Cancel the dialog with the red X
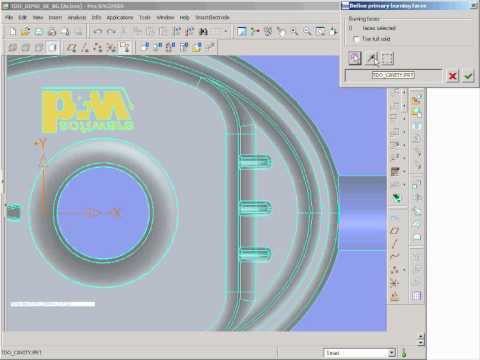This screenshot has width=480, height=360. pos(452,76)
